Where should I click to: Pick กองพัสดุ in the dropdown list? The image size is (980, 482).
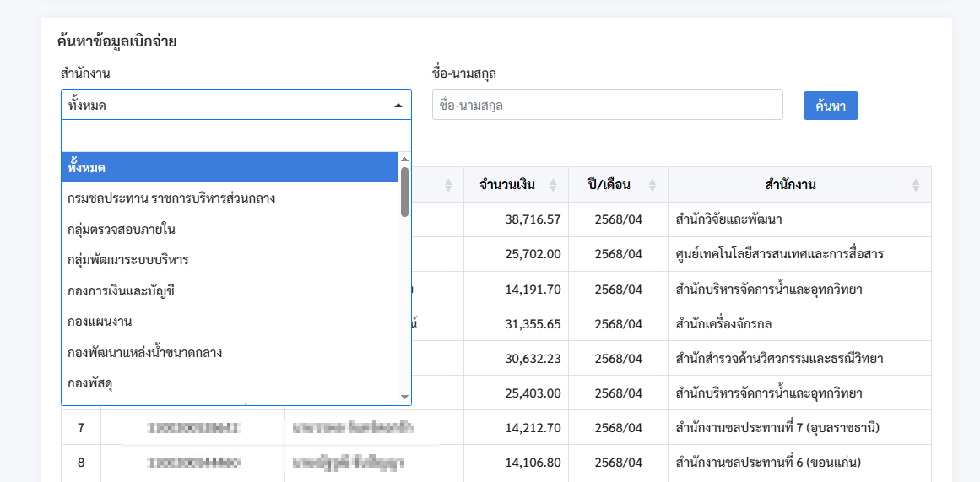tap(230, 382)
